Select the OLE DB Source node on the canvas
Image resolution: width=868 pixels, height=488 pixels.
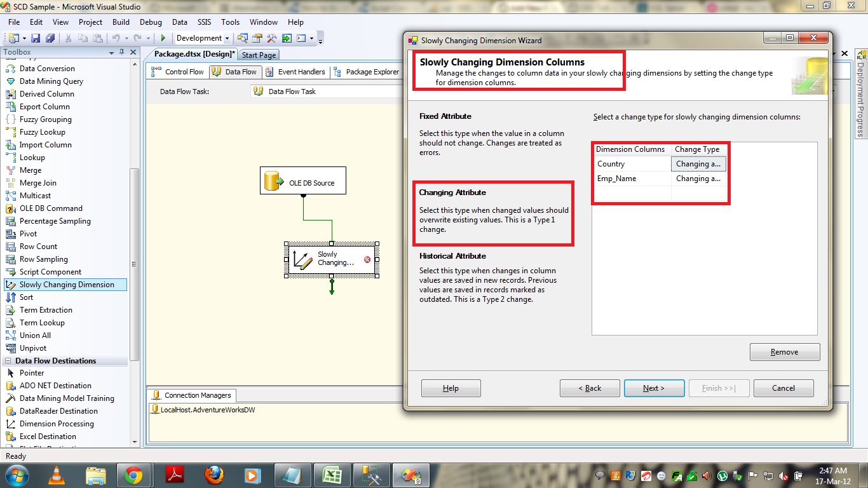coord(303,183)
